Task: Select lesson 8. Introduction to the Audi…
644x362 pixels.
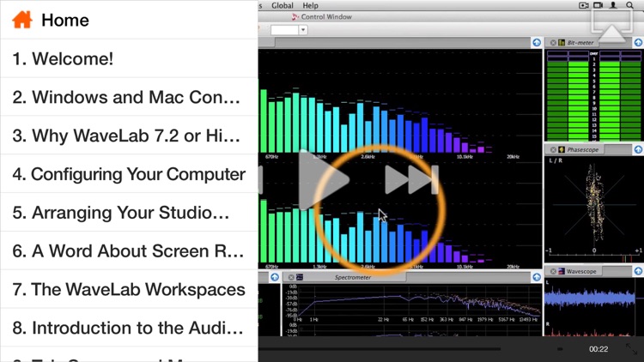Action: (x=129, y=328)
